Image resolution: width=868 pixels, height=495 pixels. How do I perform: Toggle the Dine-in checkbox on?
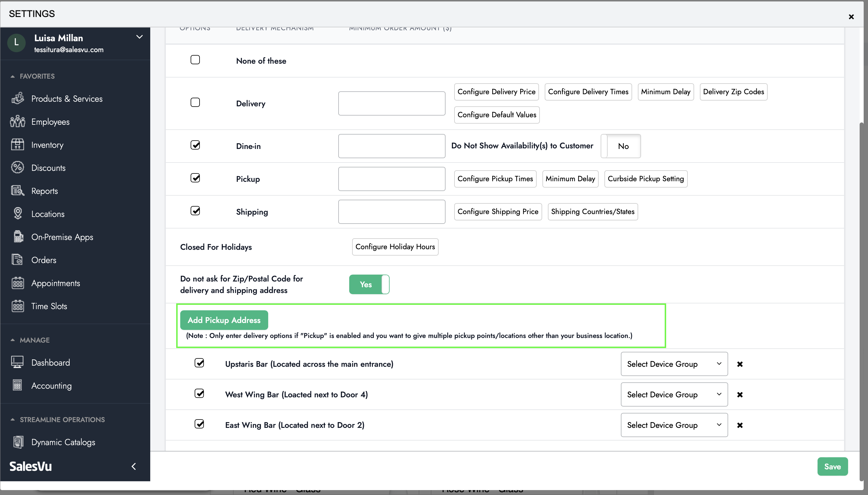(x=195, y=145)
